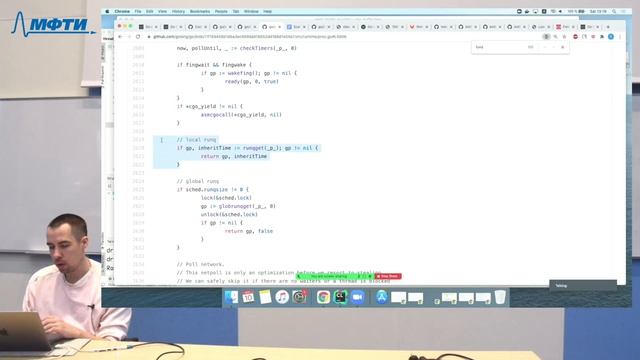640x360 pixels.
Task: Click the '// global runq' comment
Action: point(198,181)
